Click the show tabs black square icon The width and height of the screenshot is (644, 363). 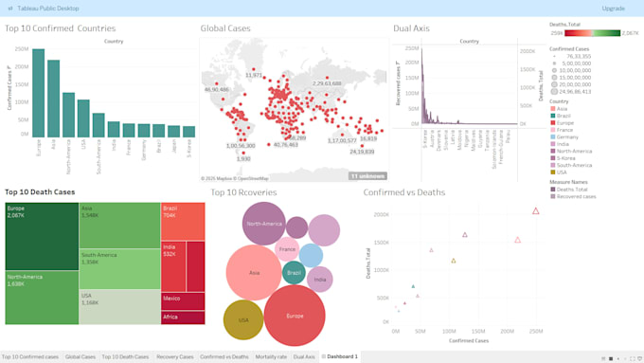tap(611, 359)
